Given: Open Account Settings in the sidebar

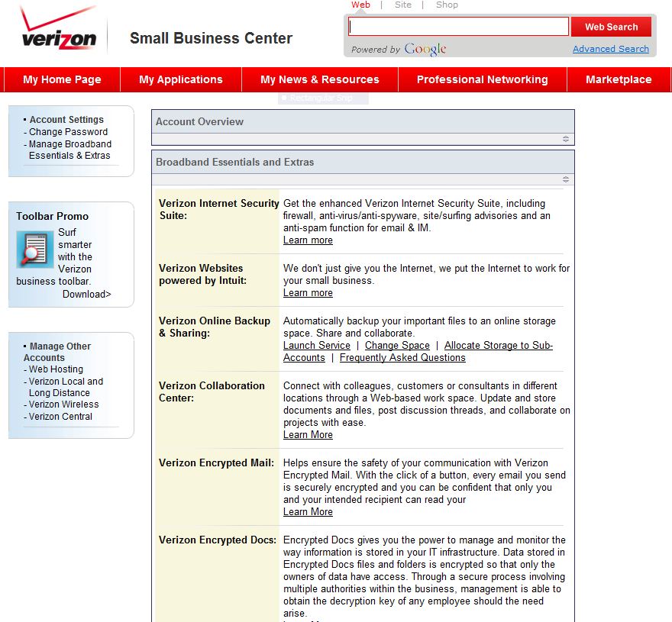Looking at the screenshot, I should click(66, 120).
